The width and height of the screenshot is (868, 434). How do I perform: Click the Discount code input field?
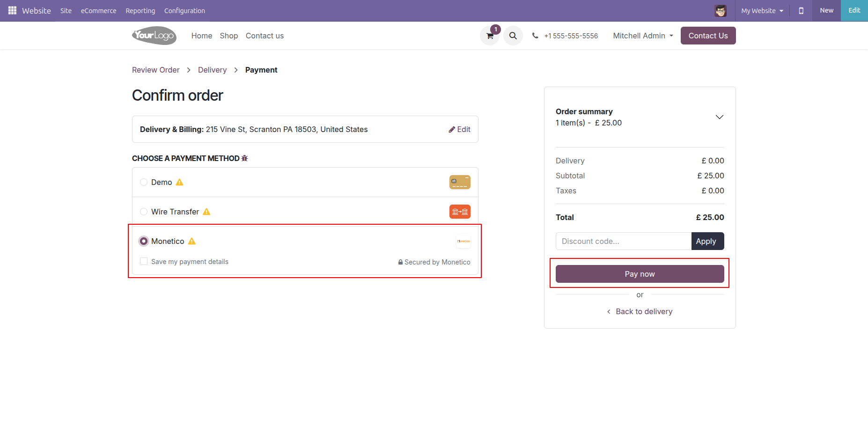click(x=624, y=241)
